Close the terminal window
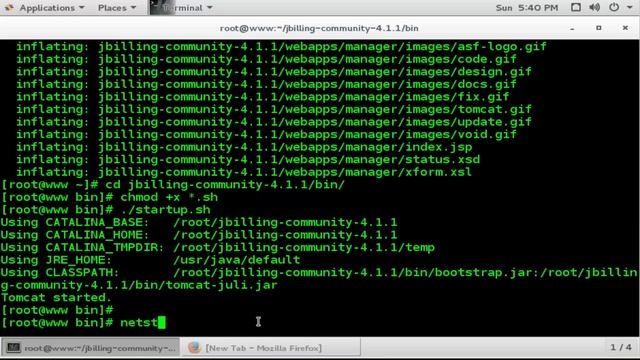Viewport: 640px width, 360px height. pos(625,28)
